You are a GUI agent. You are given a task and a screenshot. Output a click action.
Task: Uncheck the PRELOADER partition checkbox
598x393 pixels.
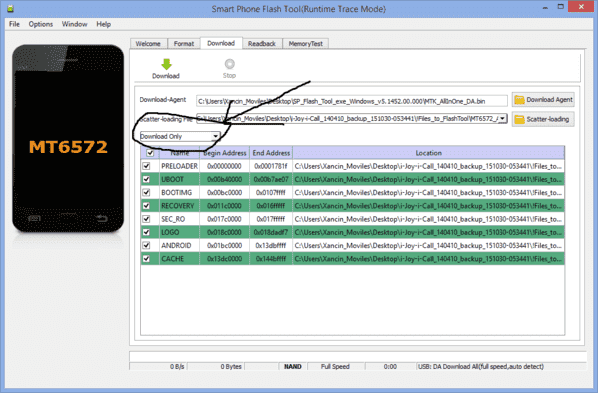[x=146, y=166]
